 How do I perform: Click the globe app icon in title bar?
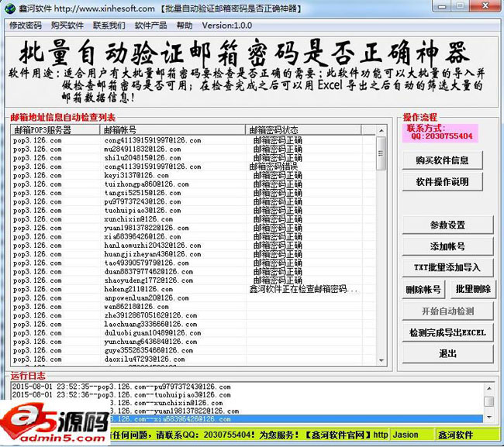coord(9,9)
